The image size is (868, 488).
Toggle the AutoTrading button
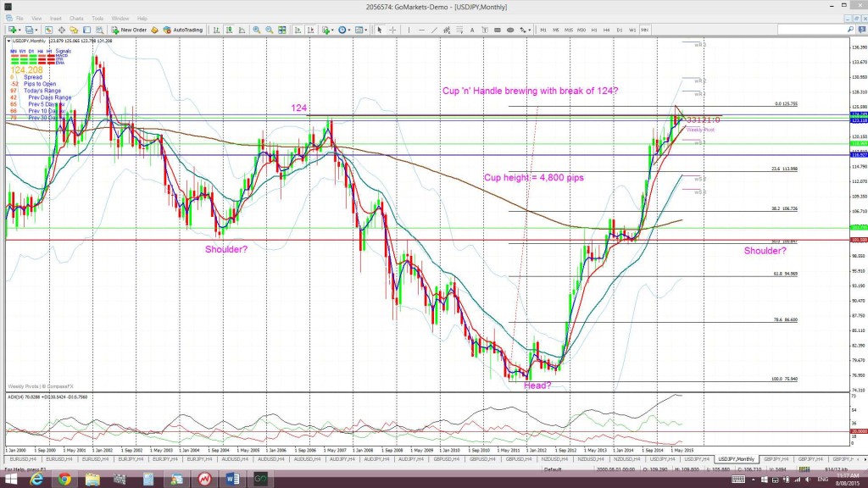183,30
